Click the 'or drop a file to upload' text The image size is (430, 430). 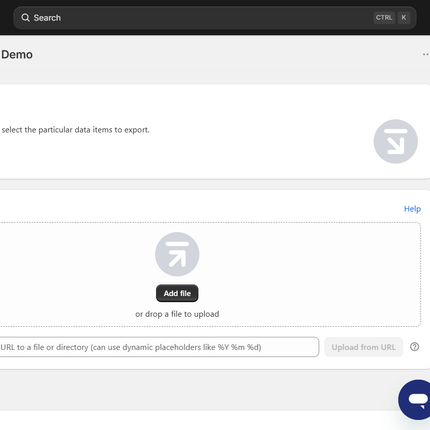pyautogui.click(x=177, y=314)
